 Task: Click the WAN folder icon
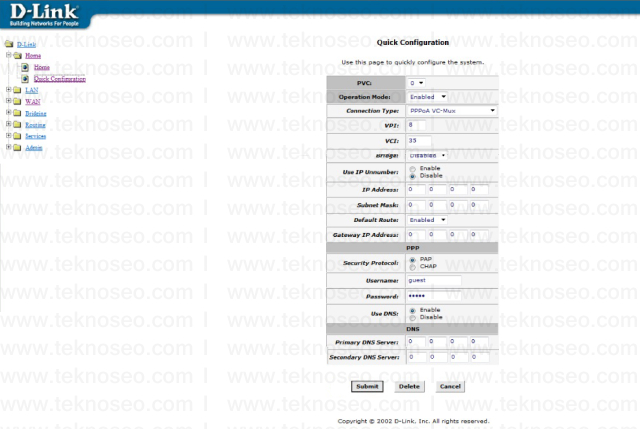(17, 101)
